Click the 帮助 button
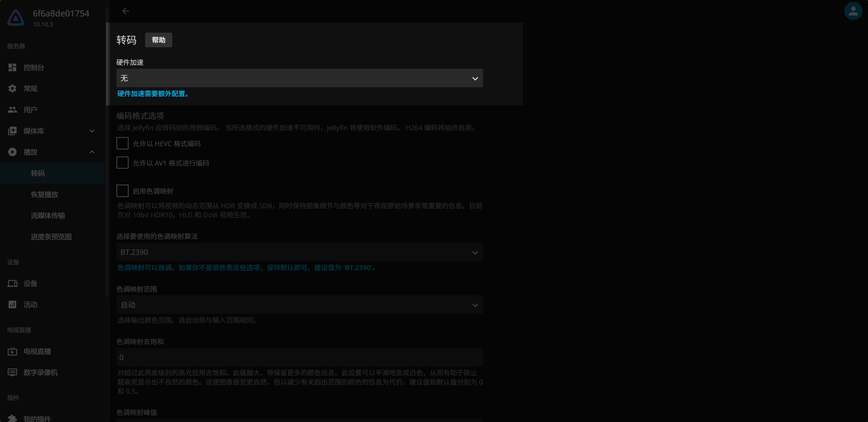This screenshot has width=868, height=422. click(x=158, y=40)
